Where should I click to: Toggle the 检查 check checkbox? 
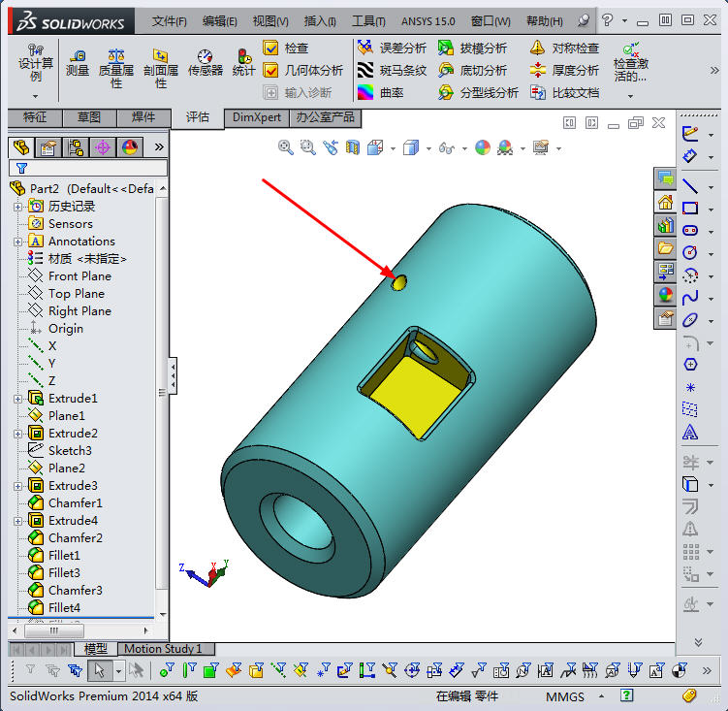click(270, 48)
